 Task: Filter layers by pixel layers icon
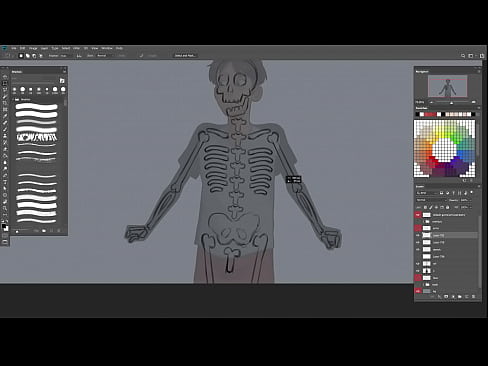click(441, 193)
